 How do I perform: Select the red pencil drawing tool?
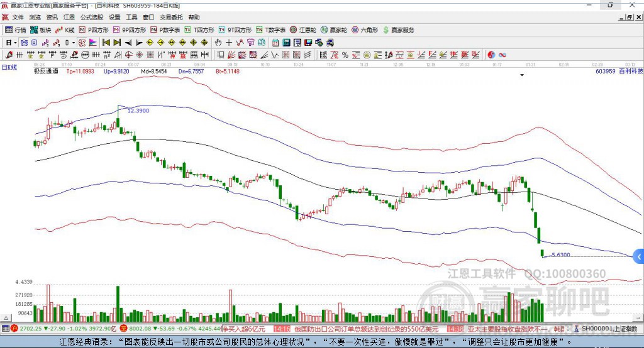click(9, 55)
